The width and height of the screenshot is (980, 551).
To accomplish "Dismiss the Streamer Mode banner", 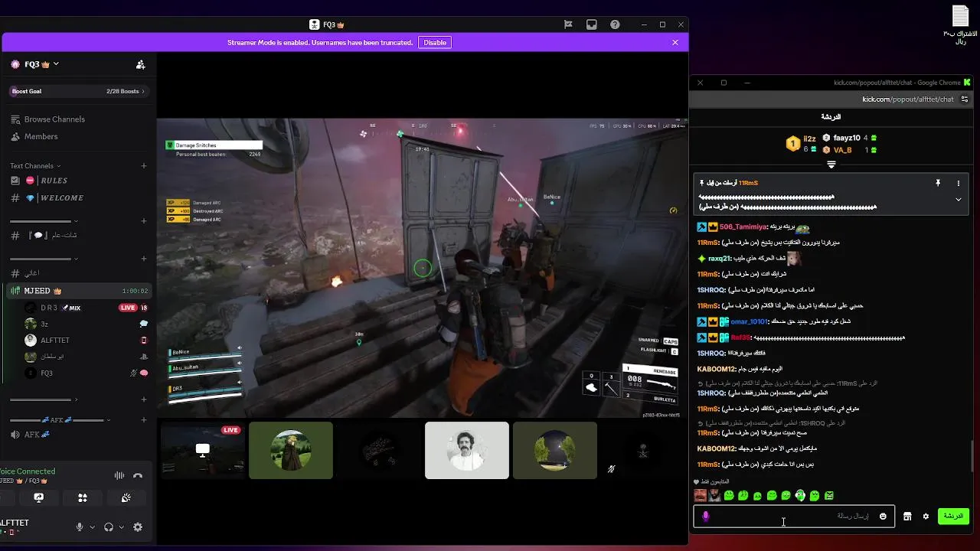I will tap(675, 43).
